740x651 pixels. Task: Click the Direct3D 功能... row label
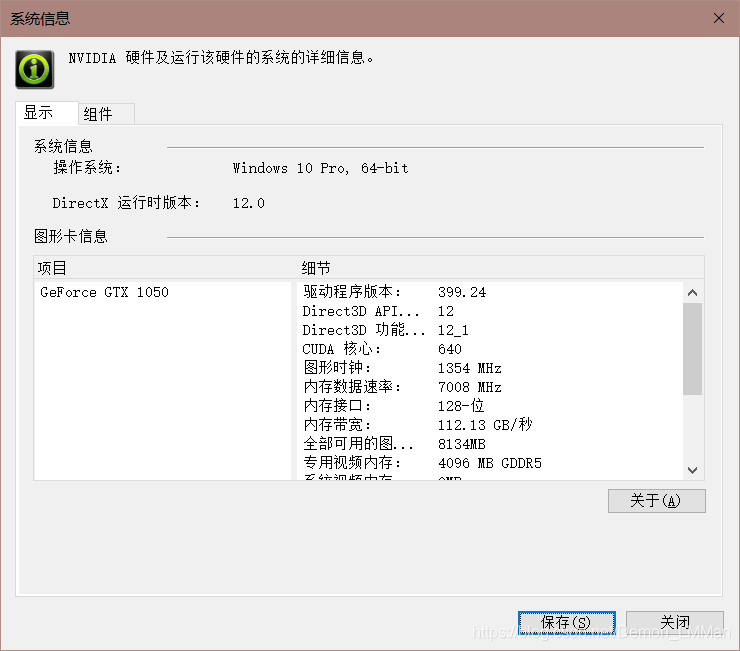[363, 330]
